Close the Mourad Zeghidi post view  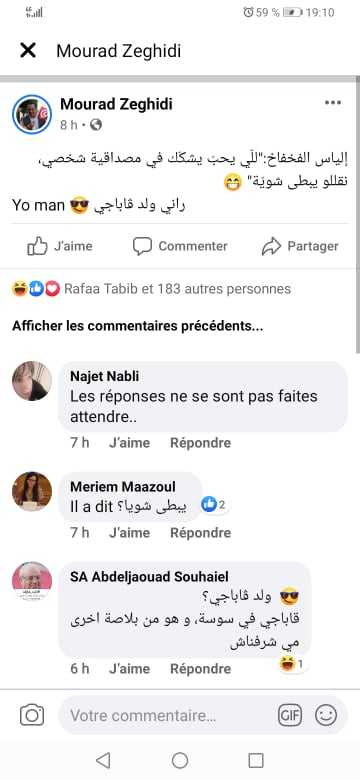pos(28,50)
